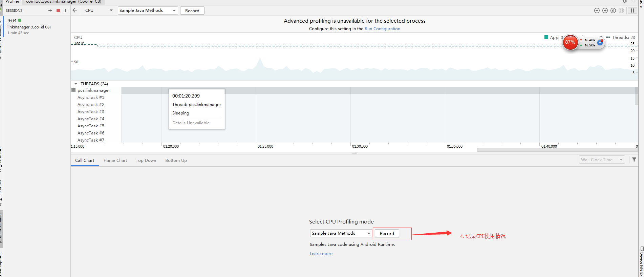
Task: Select thread AsyncTask #1
Action: coord(91,98)
